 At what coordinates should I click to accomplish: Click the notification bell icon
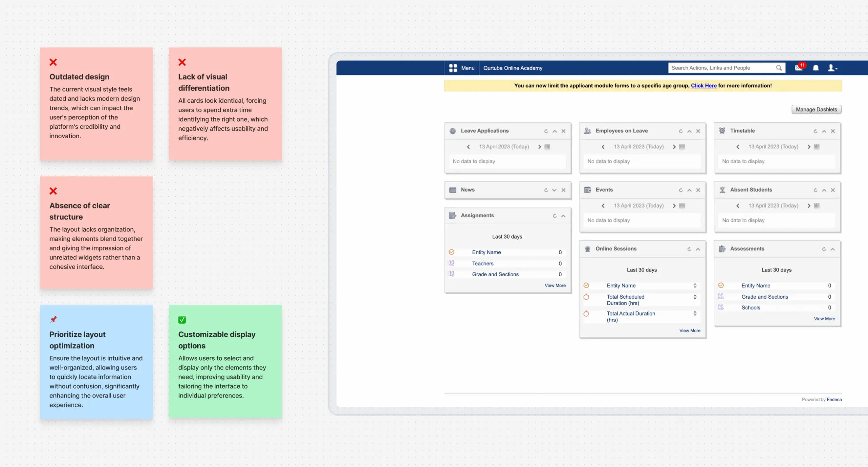click(x=815, y=68)
